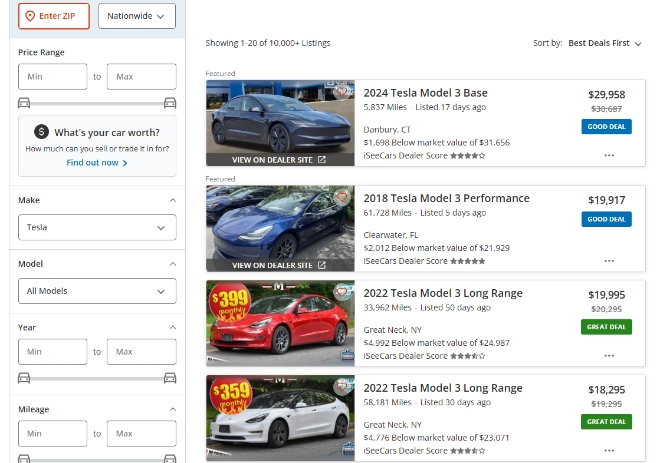Favorite the 2018 Tesla Model 3 Performance listing
Image resolution: width=660 pixels, height=463 pixels.
tap(342, 197)
